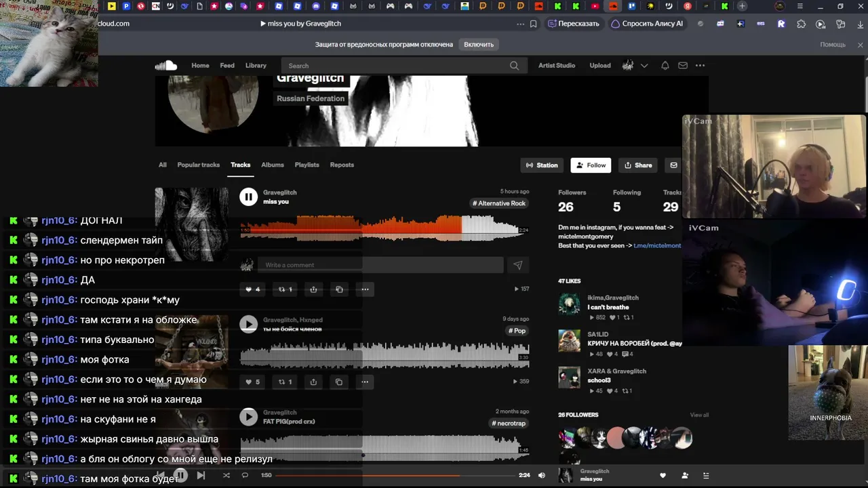Repost the track 'ты не бойся членов'
This screenshot has width=868, height=488.
click(285, 382)
